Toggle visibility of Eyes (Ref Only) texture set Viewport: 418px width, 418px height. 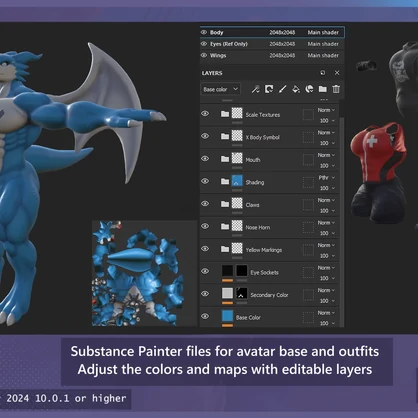204,44
